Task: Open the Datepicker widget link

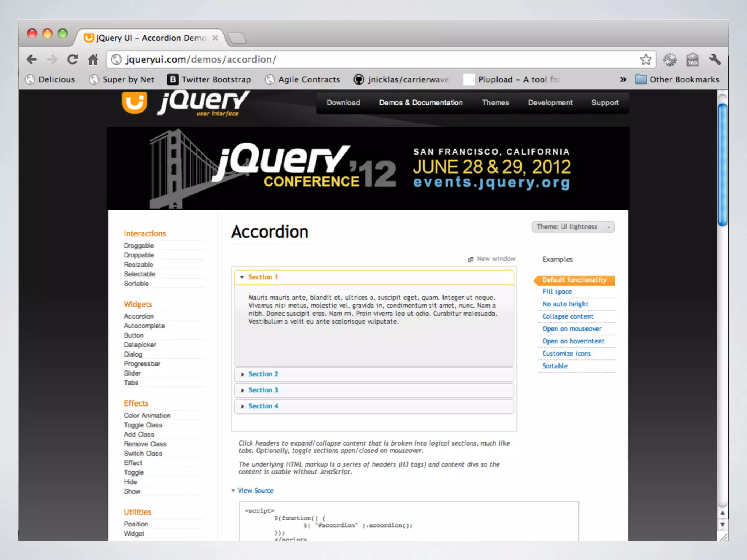Action: point(140,345)
